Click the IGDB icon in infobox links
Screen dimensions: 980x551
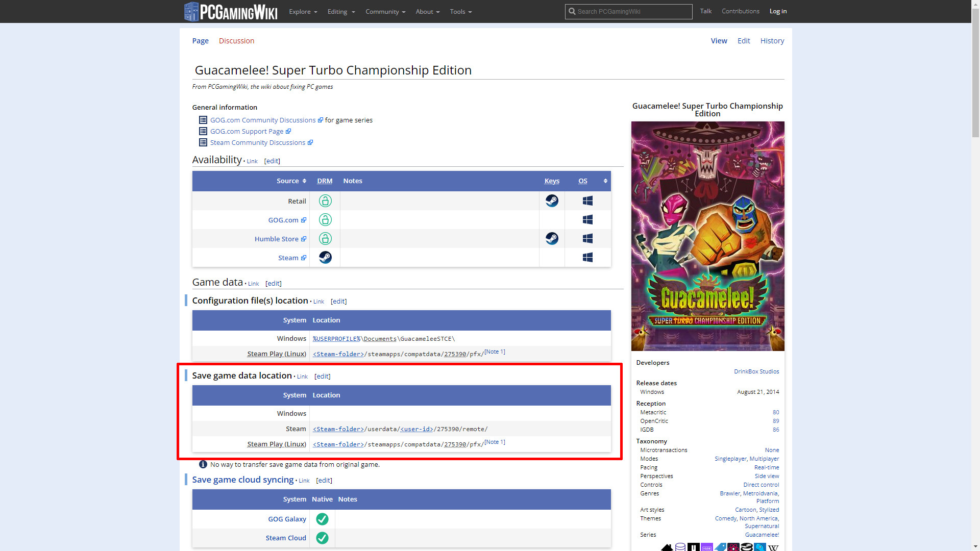click(707, 547)
